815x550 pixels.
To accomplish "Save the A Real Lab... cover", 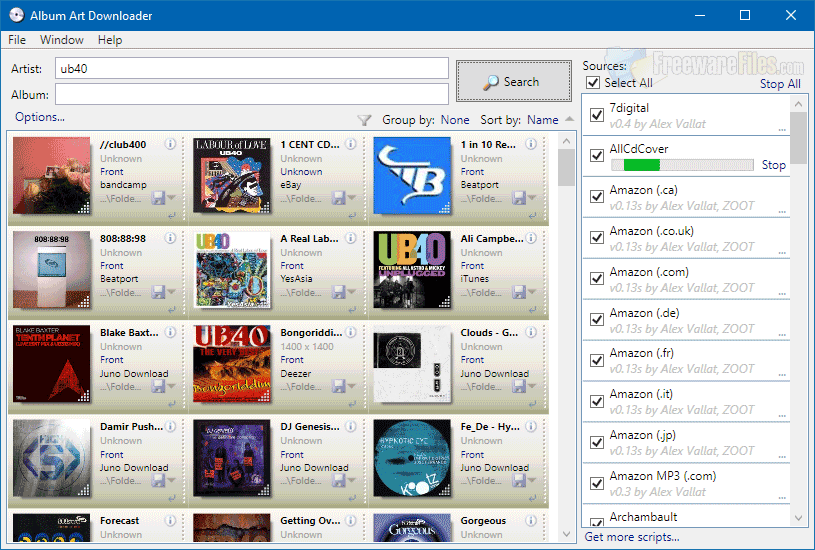I will [x=338, y=292].
